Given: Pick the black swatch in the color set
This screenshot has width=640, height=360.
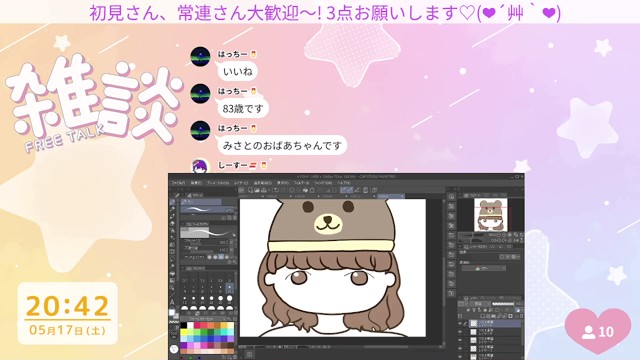Looking at the screenshot, I should (184, 325).
